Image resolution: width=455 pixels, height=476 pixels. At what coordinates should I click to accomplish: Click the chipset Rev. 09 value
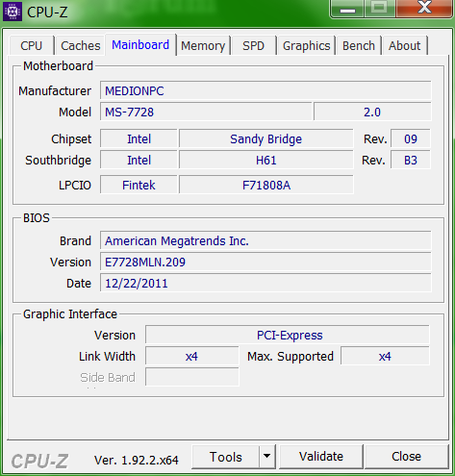pyautogui.click(x=411, y=138)
